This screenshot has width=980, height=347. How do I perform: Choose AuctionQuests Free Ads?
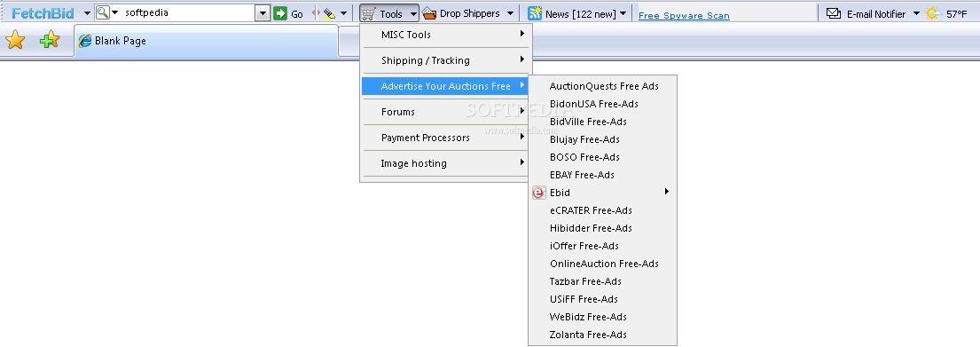pyautogui.click(x=602, y=86)
